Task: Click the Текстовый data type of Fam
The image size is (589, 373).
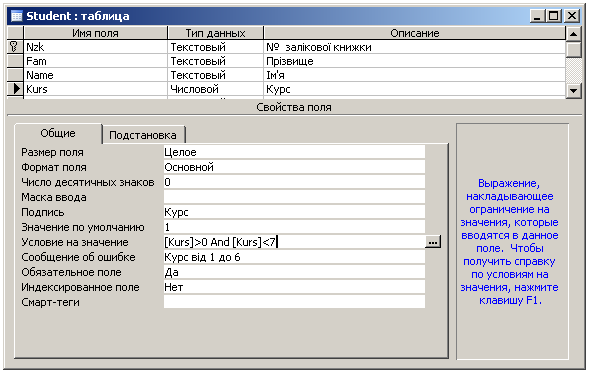Action: tap(216, 61)
